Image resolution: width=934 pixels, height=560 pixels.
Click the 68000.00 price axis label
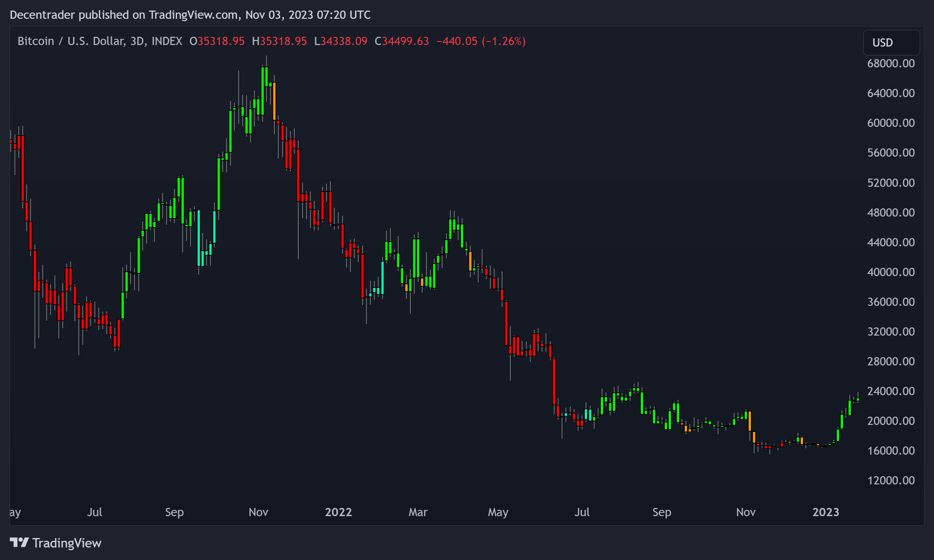(890, 63)
